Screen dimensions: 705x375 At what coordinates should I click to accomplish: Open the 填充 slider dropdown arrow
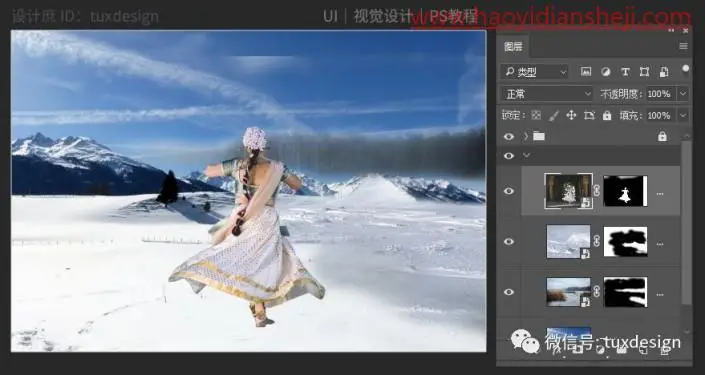[683, 116]
